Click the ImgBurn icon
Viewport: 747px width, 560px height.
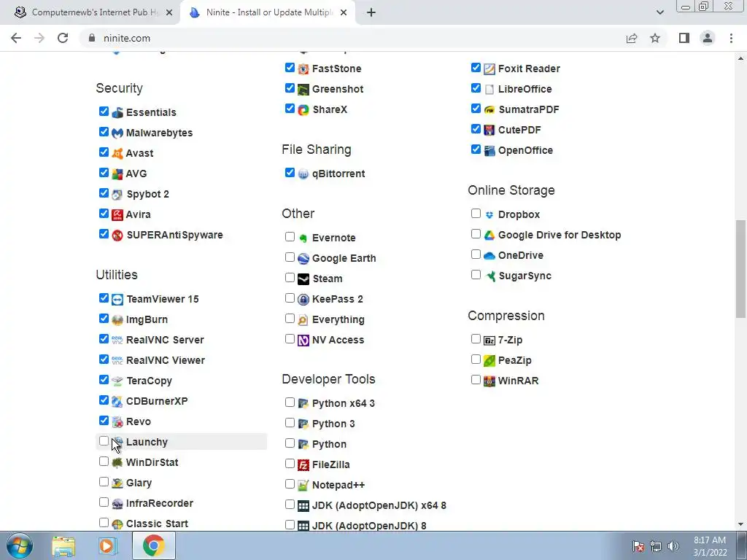click(x=117, y=320)
